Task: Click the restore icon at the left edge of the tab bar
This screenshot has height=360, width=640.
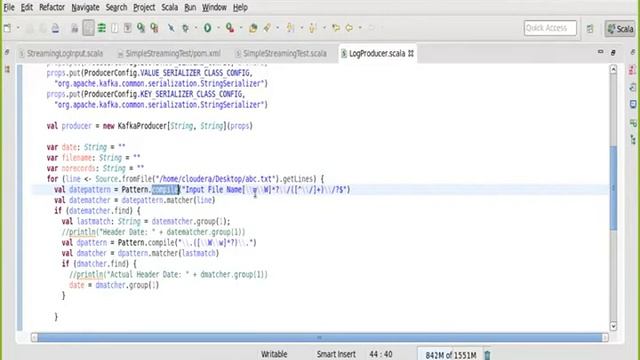Action: (x=7, y=52)
